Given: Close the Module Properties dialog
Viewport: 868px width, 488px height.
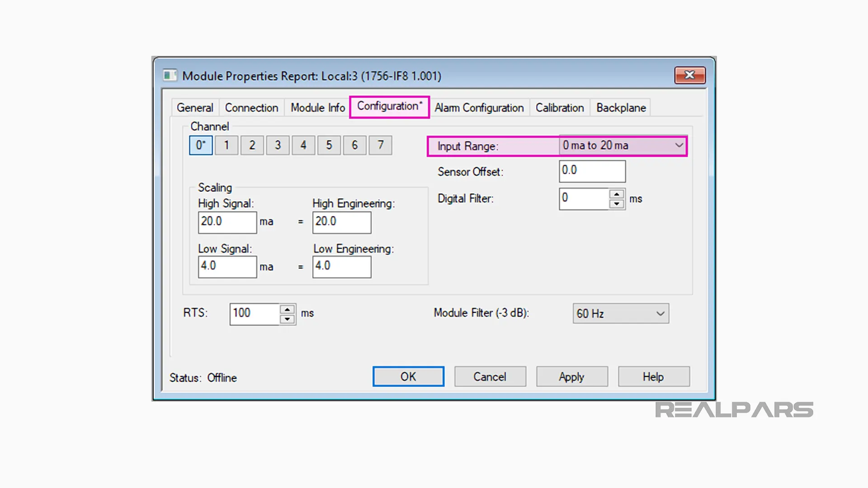Looking at the screenshot, I should pyautogui.click(x=689, y=75).
